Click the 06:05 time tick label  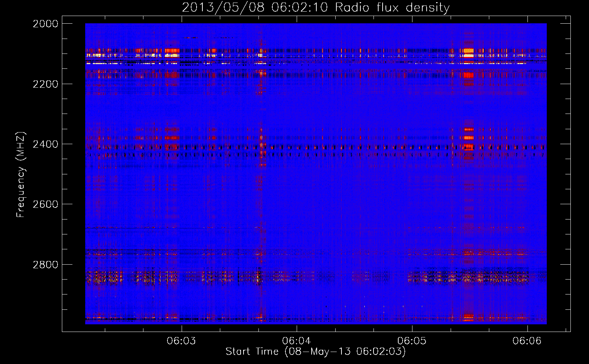click(x=412, y=341)
